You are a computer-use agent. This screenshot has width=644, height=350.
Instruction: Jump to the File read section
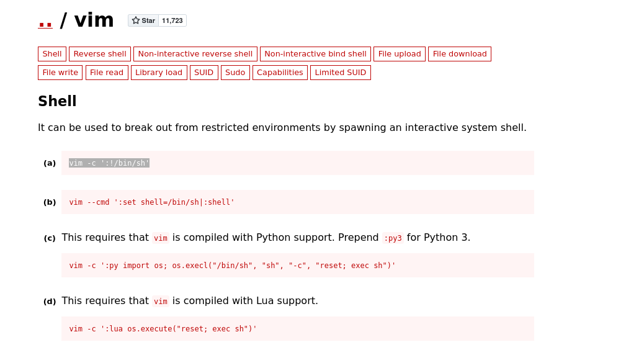tap(107, 73)
